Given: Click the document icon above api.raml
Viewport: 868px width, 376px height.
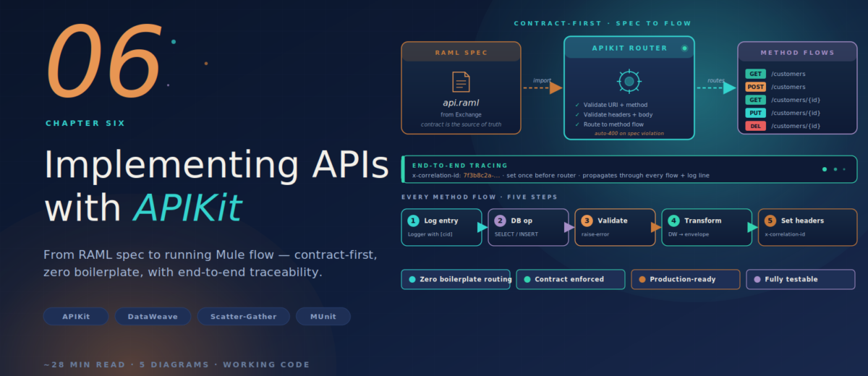Looking at the screenshot, I should coord(461,82).
